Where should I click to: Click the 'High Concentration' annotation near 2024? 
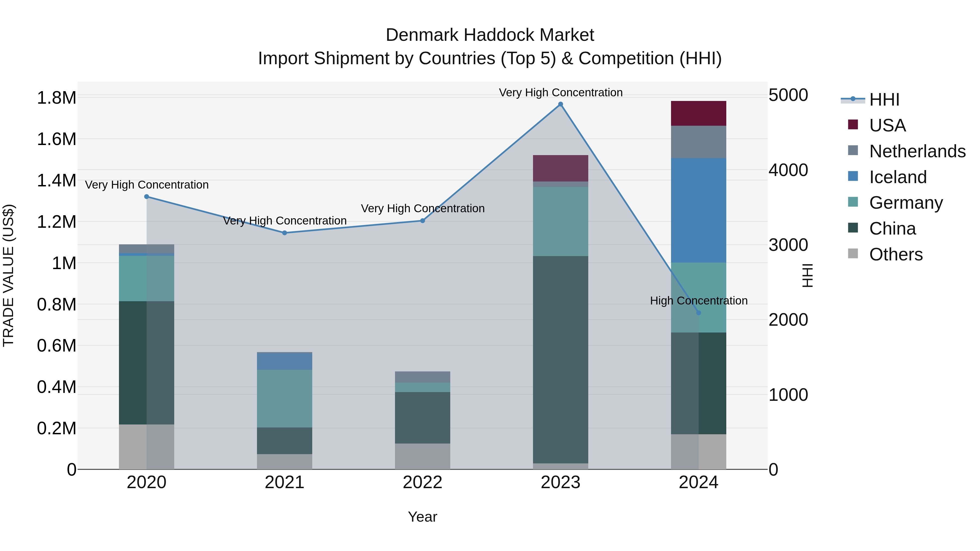(x=699, y=300)
